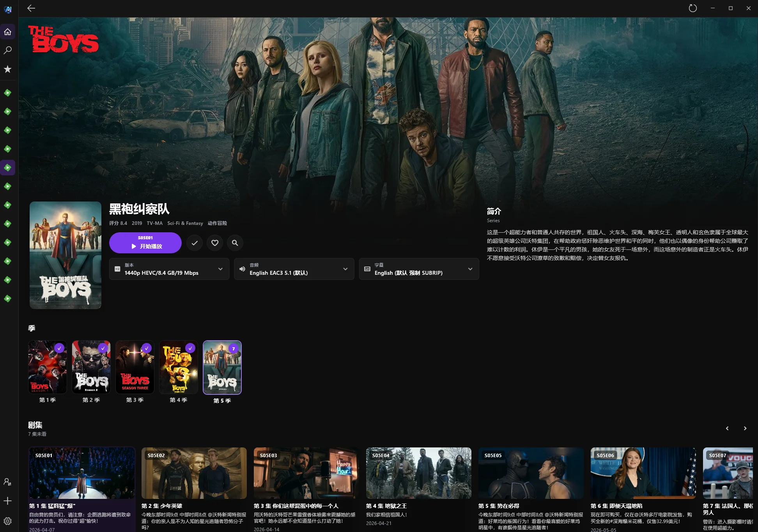The image size is (758, 532).
Task: Open favorites star icon in sidebar
Action: point(8,69)
